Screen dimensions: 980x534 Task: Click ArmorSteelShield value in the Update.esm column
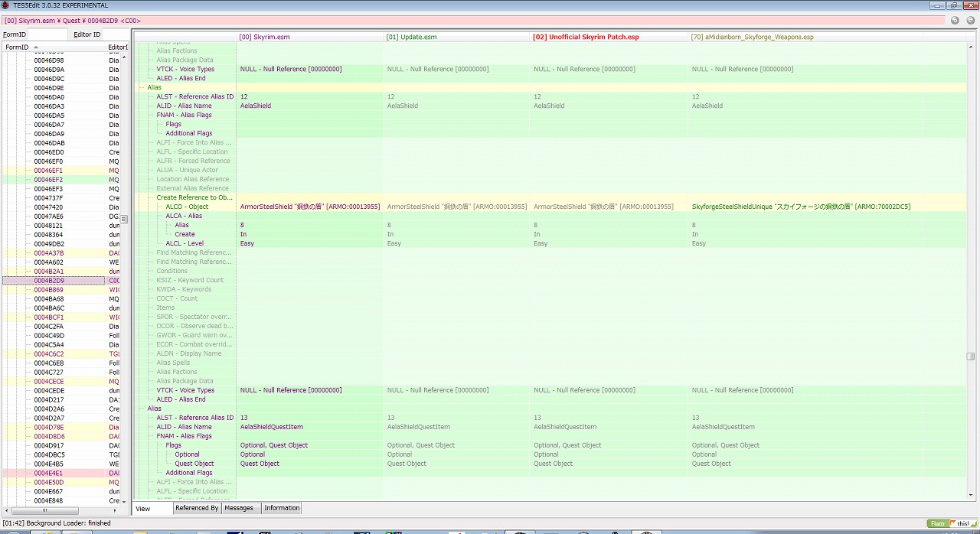(x=457, y=207)
